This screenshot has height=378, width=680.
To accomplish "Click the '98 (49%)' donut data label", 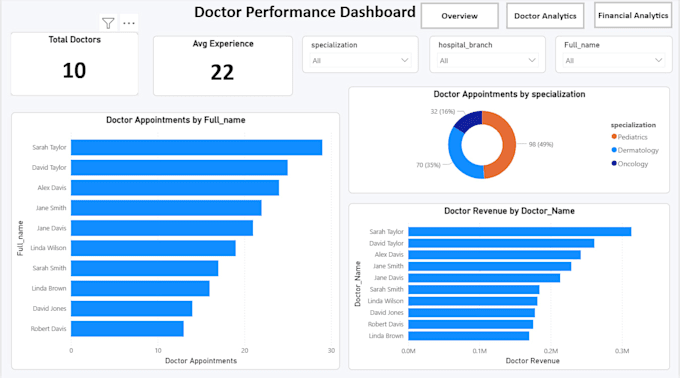I will click(x=541, y=144).
